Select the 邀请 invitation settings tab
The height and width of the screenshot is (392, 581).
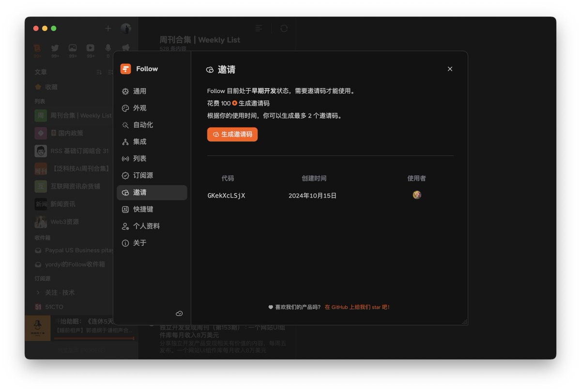coord(152,193)
